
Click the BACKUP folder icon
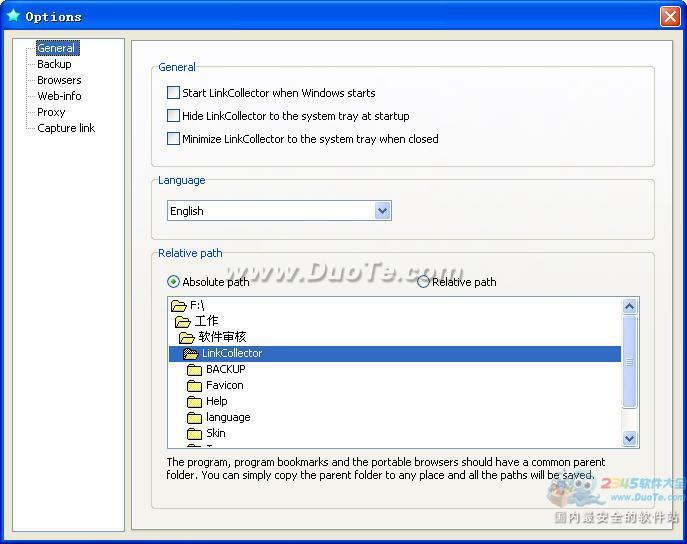195,370
